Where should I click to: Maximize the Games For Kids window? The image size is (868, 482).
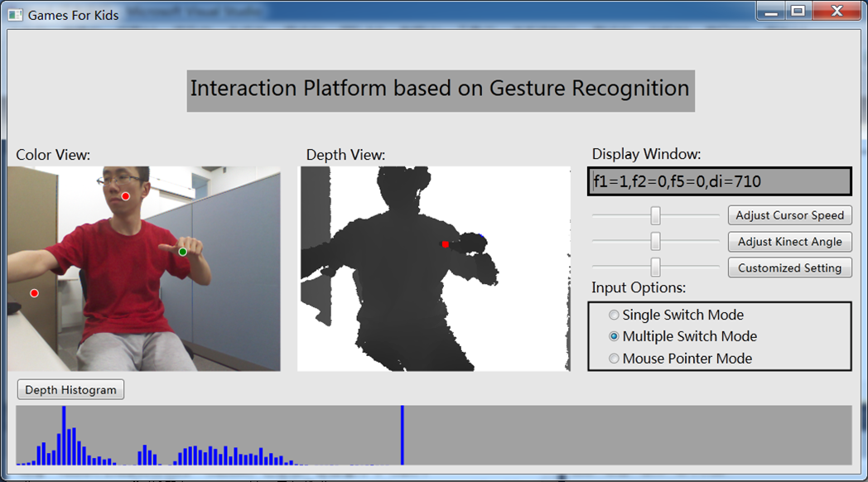click(798, 12)
